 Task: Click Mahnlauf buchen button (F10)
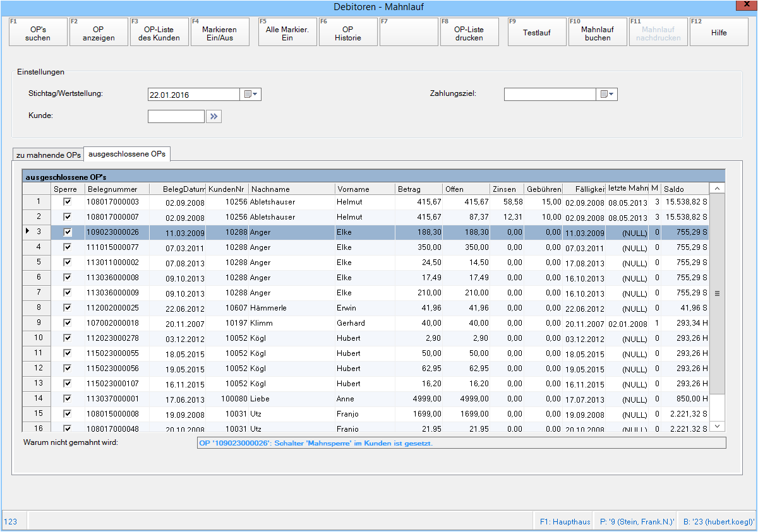coord(597,32)
